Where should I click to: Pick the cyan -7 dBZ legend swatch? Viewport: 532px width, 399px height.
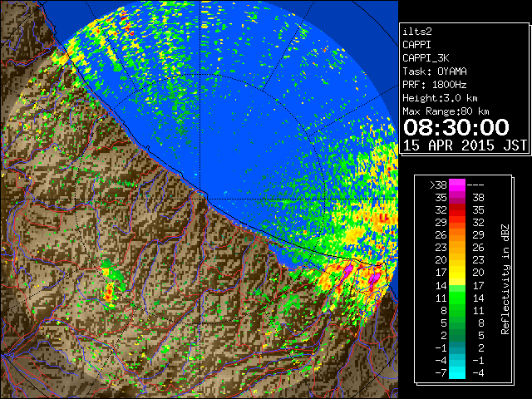[457, 373]
